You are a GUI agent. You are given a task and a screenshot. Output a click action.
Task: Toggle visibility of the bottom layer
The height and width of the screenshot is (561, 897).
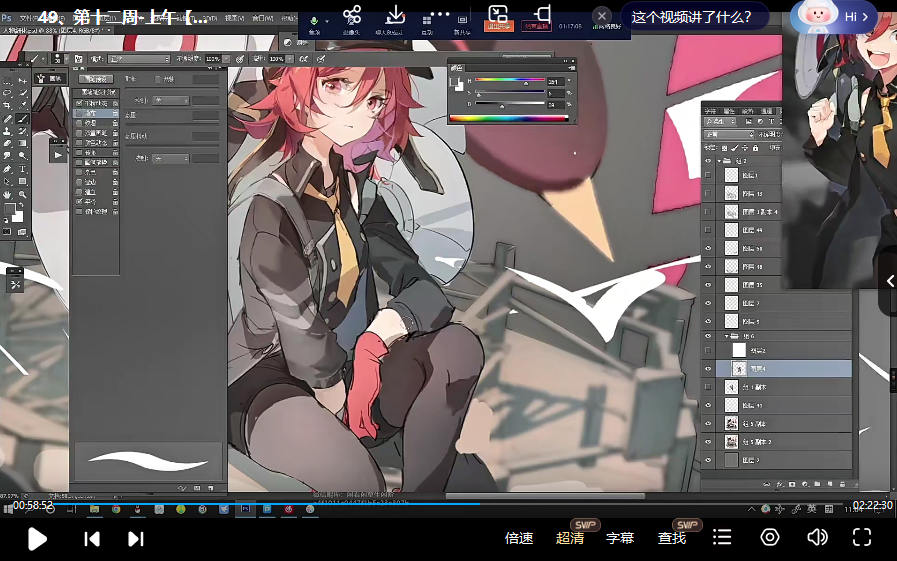[x=708, y=460]
